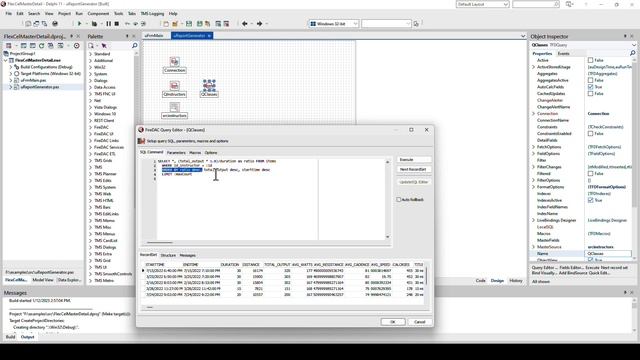Switch to the Macros tab in Query Editor
Screen dimensions: 640x360
pyautogui.click(x=195, y=153)
